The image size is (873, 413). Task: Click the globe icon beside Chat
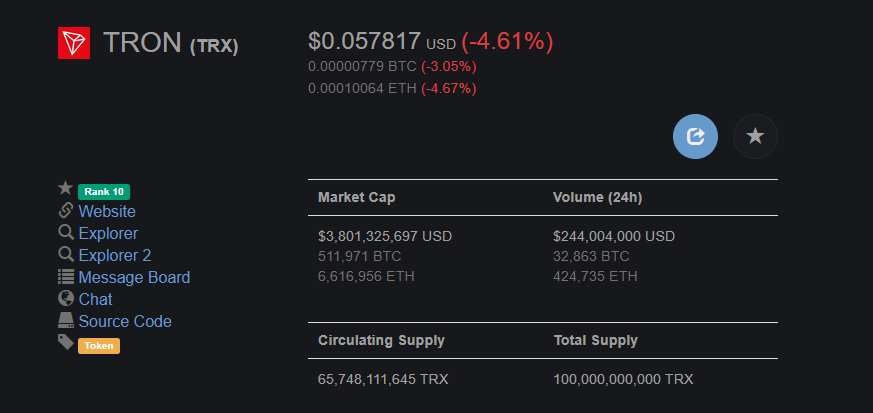66,298
